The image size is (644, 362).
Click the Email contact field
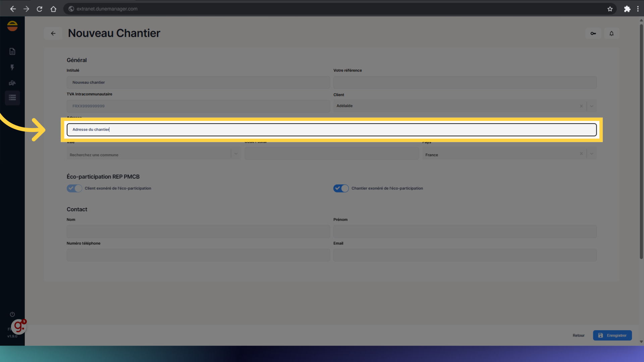click(465, 255)
